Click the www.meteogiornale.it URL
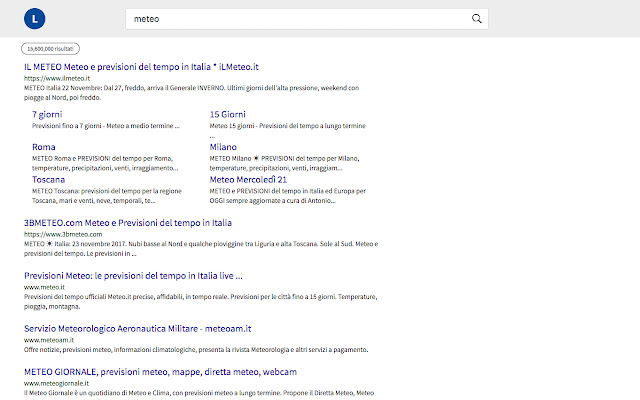Viewport: 640px width, 400px height. [x=56, y=383]
